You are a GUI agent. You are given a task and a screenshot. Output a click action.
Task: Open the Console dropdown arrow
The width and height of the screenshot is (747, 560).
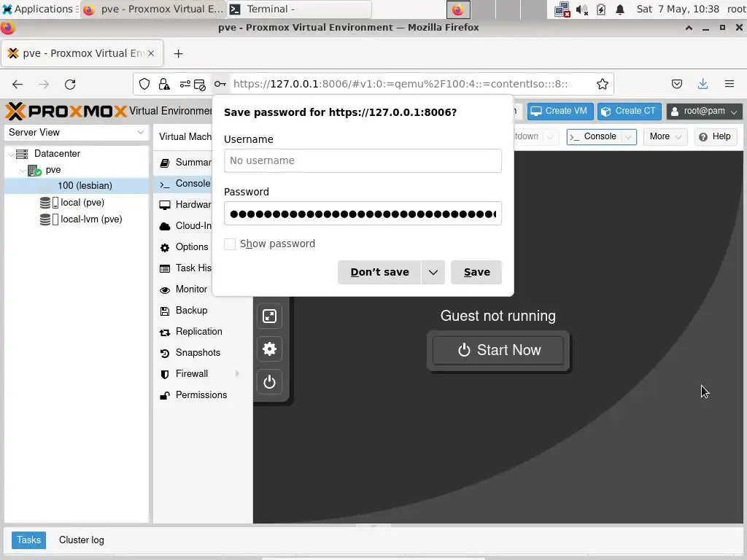click(x=628, y=136)
